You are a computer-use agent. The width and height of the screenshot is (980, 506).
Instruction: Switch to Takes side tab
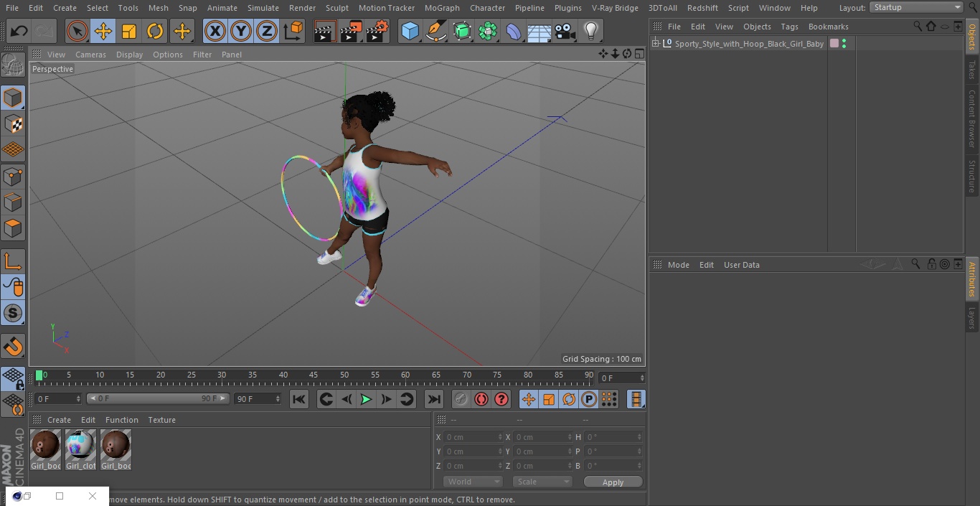tap(972, 70)
